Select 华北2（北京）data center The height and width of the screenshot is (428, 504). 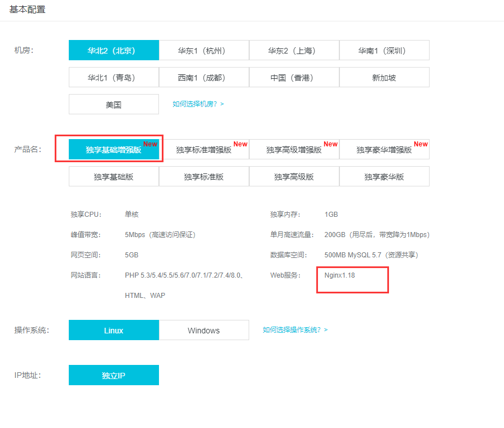coord(114,50)
